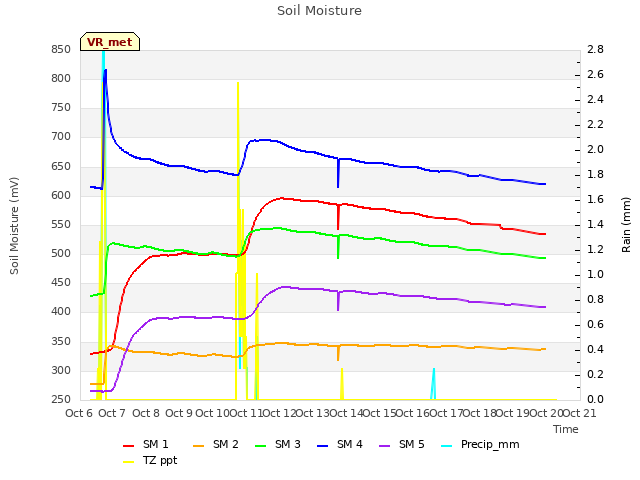Click the Oct 8 x-axis tick label
The image size is (640, 480).
pos(146,413)
